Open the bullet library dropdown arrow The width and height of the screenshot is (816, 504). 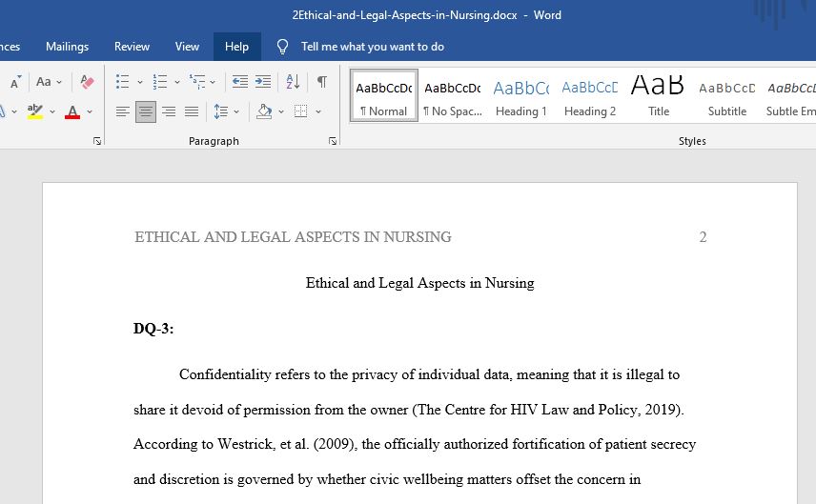click(x=139, y=82)
